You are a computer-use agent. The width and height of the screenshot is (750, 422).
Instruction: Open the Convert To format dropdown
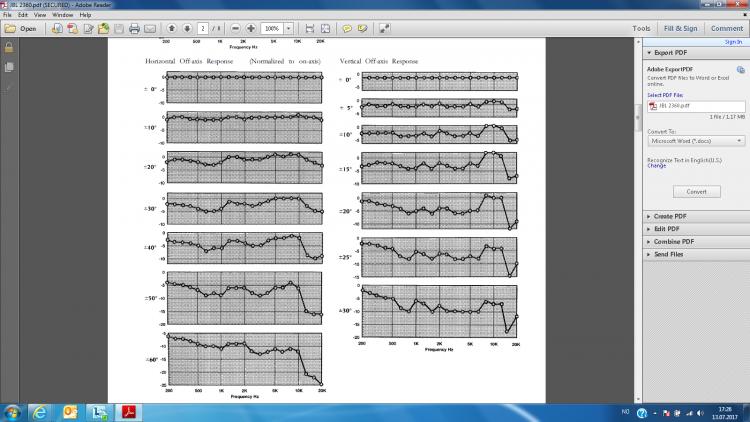pos(695,142)
